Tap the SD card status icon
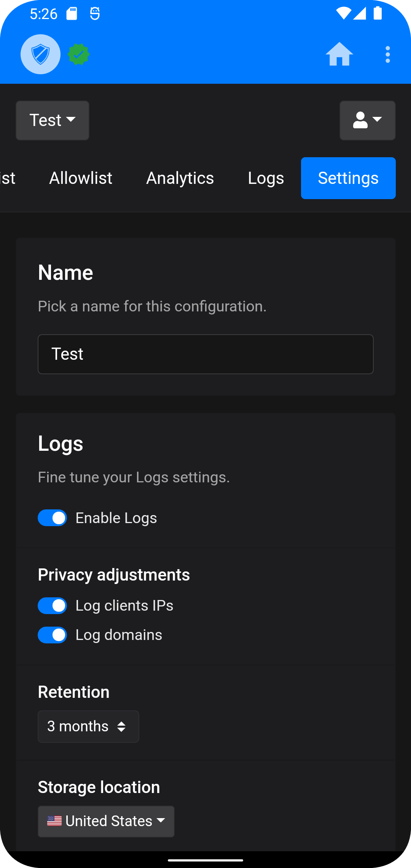 72,14
